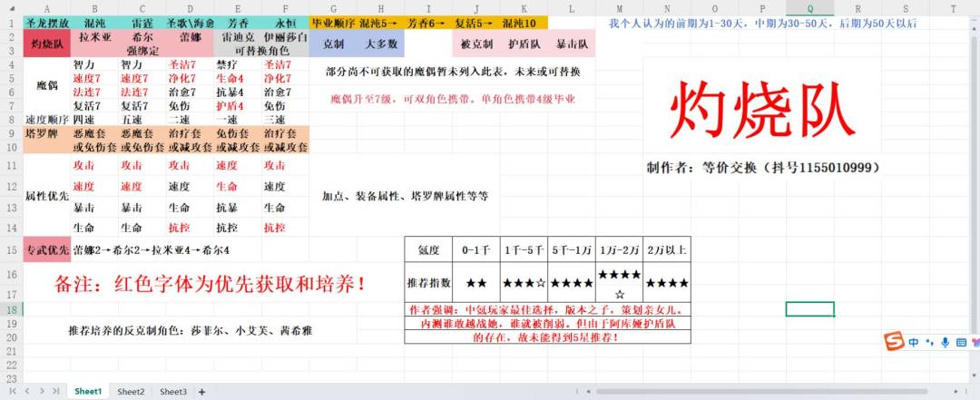Select the red 备注 note text

coord(210,285)
